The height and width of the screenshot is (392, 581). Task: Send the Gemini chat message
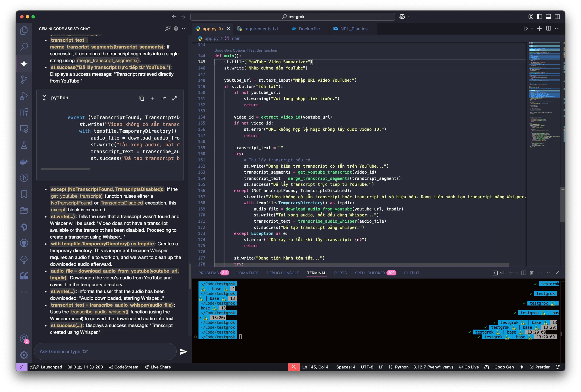(x=183, y=352)
